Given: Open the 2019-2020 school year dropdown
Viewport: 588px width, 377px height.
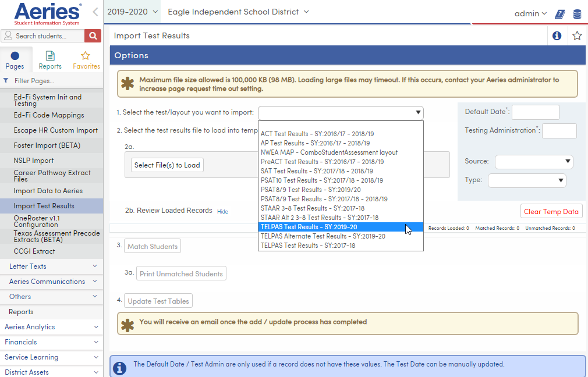Looking at the screenshot, I should click(x=132, y=11).
